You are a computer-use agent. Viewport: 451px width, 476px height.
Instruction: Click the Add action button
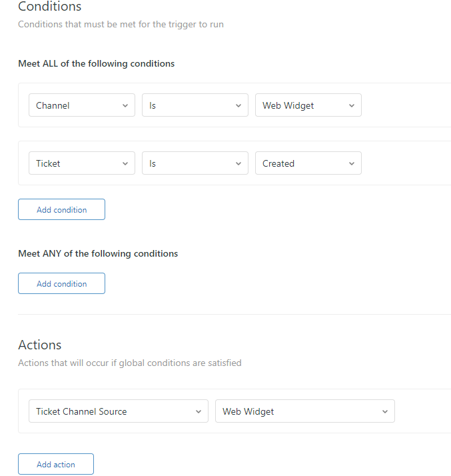click(56, 464)
